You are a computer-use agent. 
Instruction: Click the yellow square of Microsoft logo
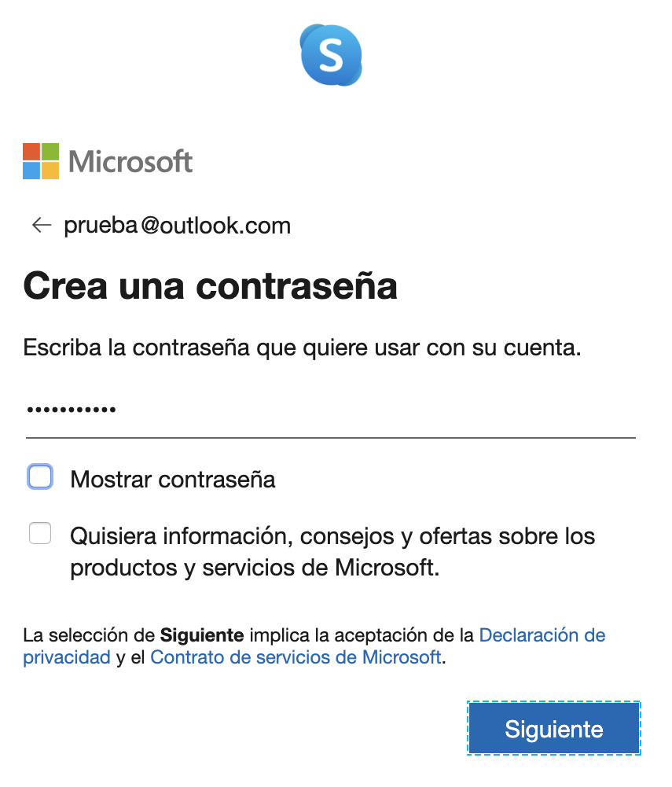point(50,171)
